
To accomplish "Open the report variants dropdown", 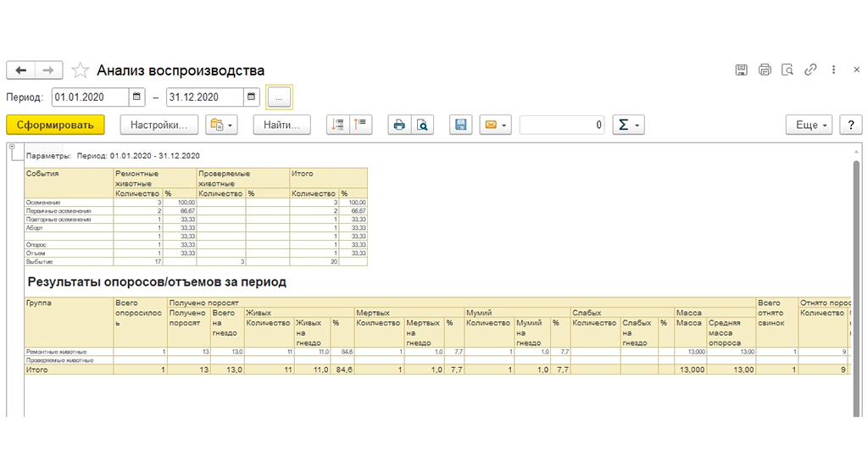I will click(220, 125).
